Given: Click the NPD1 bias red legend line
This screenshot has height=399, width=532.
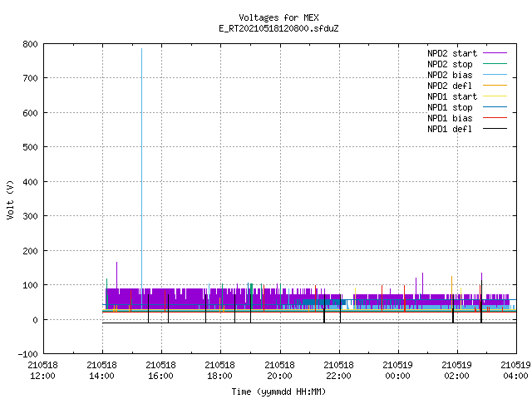Looking at the screenshot, I should (x=495, y=118).
